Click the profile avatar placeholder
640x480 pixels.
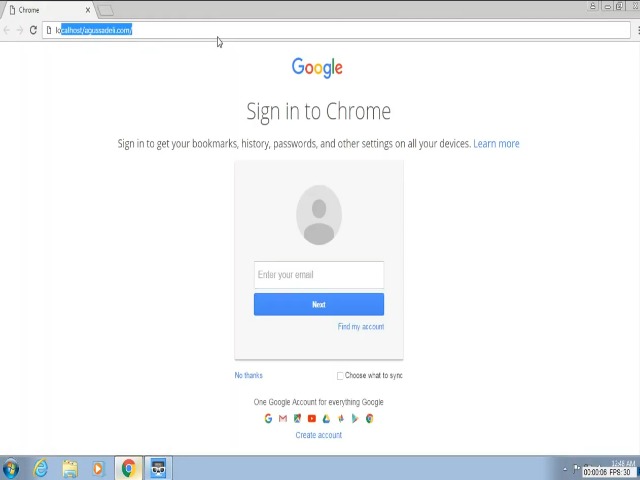319,215
